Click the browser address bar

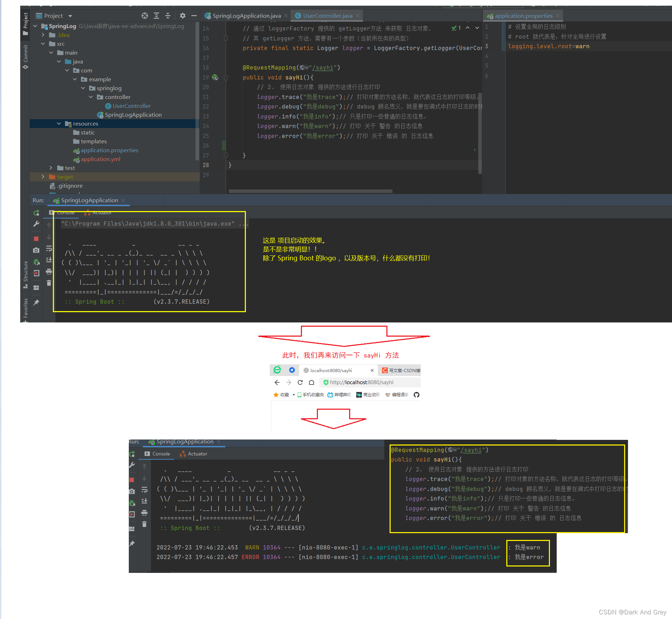tap(370, 382)
